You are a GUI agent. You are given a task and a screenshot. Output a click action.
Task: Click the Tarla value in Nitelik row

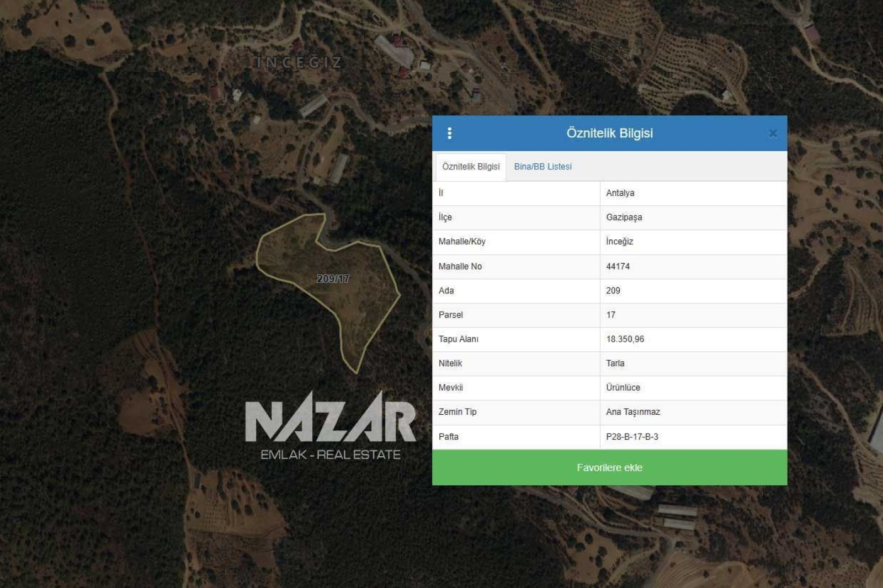pos(615,364)
